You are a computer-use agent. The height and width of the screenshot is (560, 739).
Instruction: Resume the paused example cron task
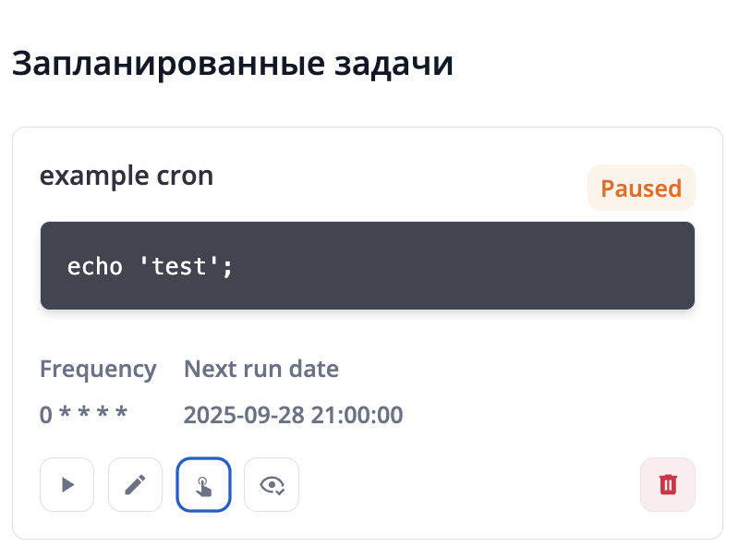(67, 485)
